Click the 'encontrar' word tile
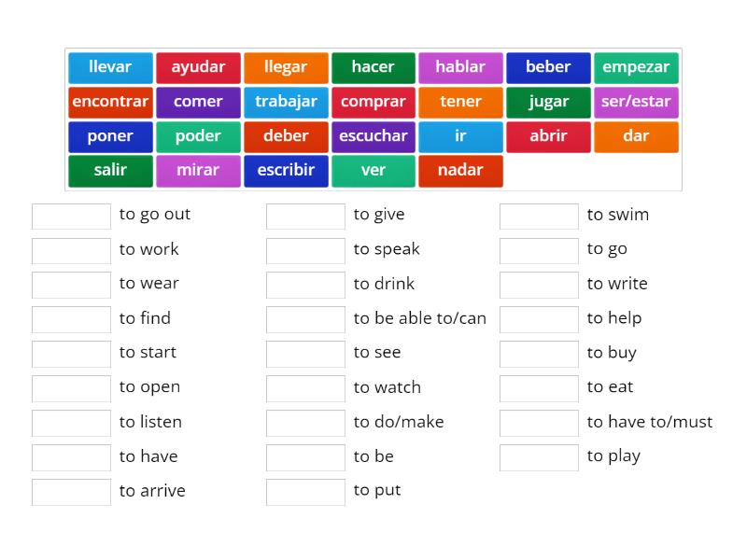747x560 pixels. (x=110, y=102)
